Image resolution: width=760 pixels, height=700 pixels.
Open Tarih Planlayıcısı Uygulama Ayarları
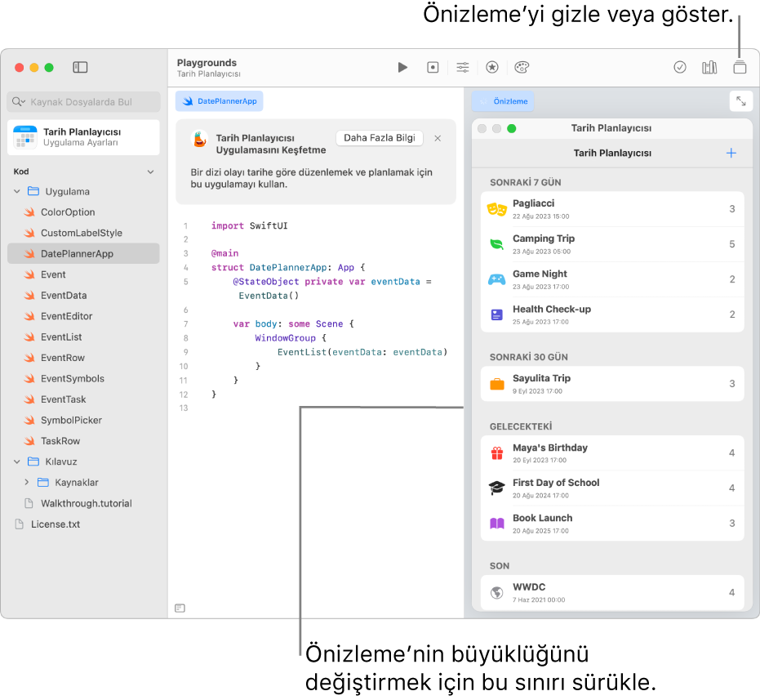(x=83, y=137)
